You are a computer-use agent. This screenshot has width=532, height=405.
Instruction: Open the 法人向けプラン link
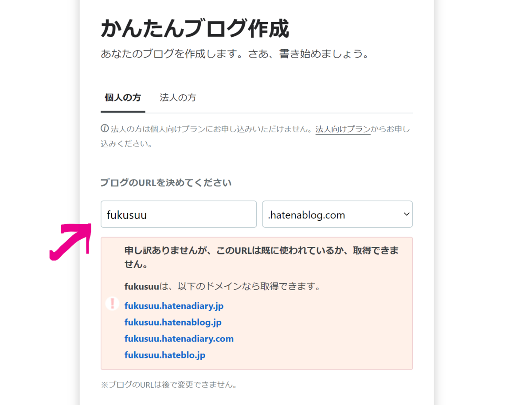click(x=343, y=129)
